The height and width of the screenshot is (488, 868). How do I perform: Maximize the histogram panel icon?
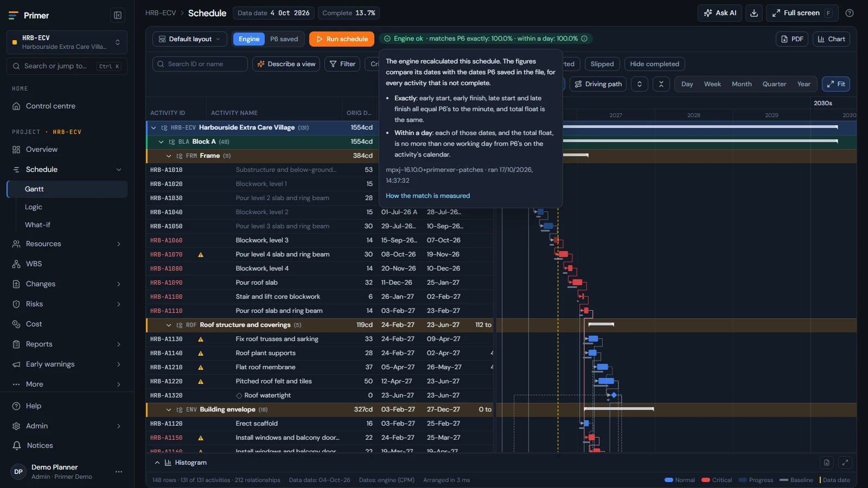(845, 463)
